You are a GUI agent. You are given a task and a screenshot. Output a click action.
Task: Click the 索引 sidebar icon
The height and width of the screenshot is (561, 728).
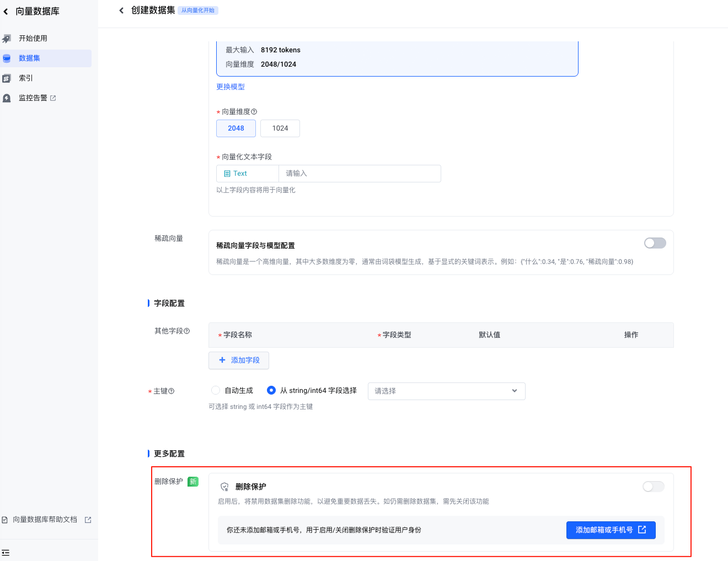coord(7,78)
